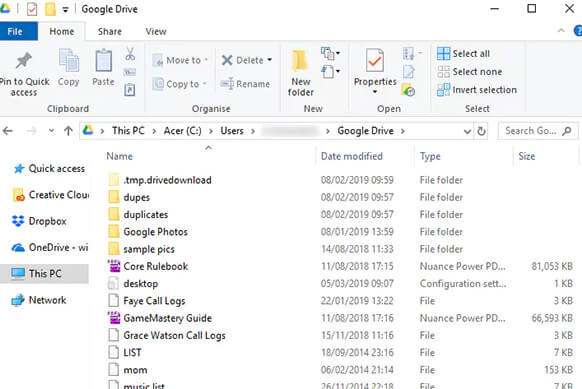Click the Delete button
The image size is (582, 389).
pyautogui.click(x=242, y=60)
